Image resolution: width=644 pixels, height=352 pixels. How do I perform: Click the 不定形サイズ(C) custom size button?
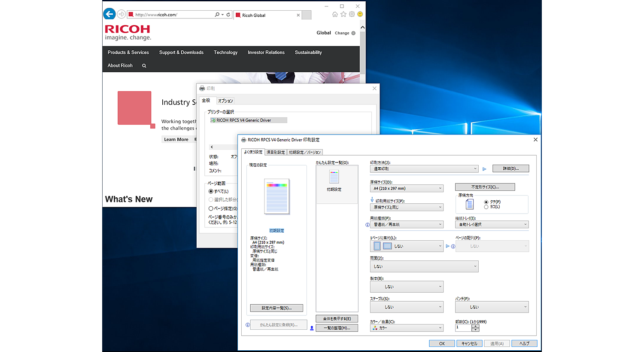485,187
